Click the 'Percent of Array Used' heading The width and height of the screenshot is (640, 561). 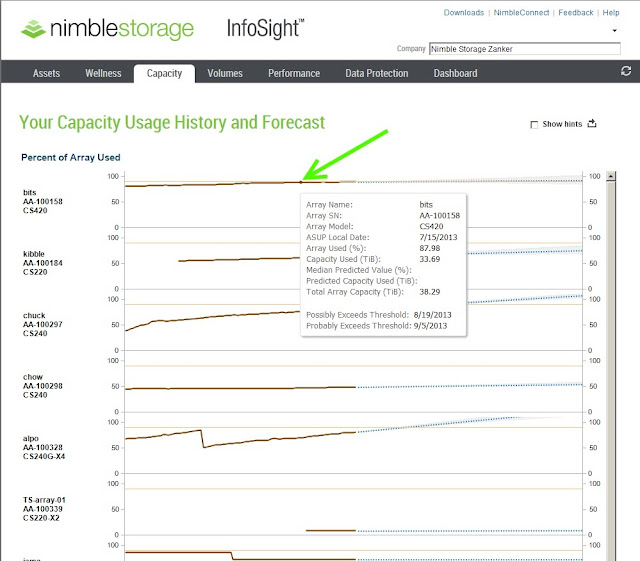click(x=71, y=158)
